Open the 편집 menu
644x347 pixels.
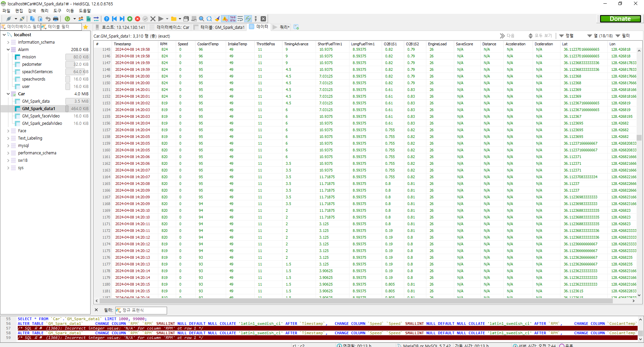(x=19, y=11)
